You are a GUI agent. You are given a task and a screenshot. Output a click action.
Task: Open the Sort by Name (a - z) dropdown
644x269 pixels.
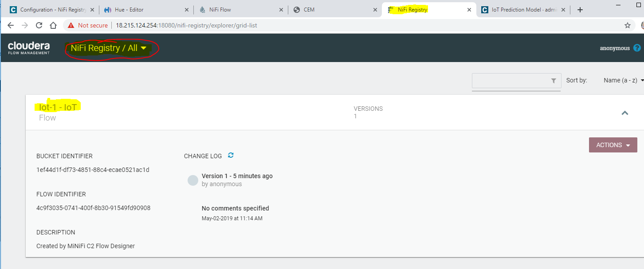click(624, 80)
